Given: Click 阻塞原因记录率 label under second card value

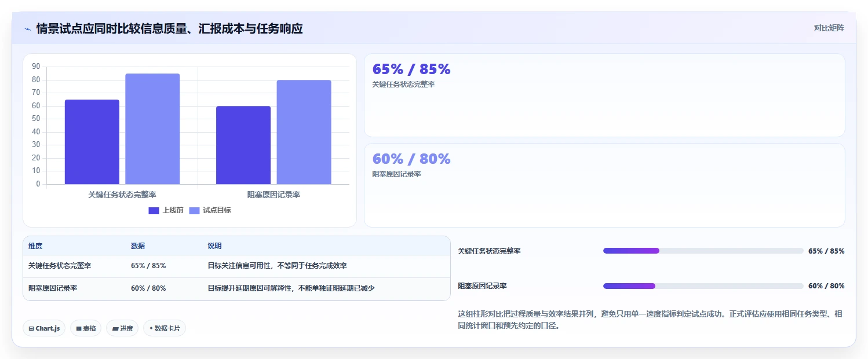Looking at the screenshot, I should (396, 174).
